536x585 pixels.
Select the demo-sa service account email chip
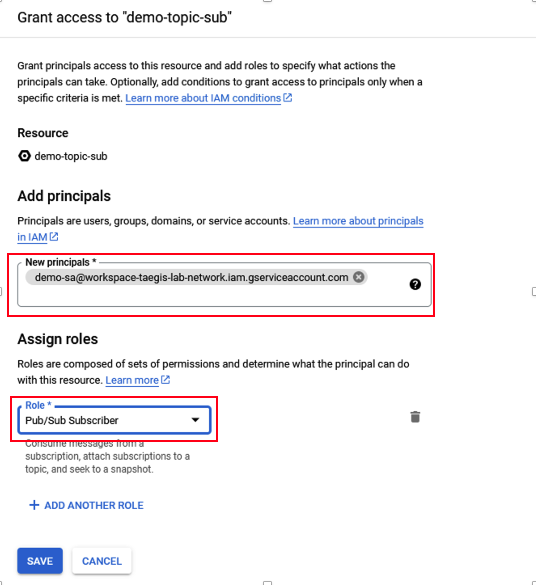[x=191, y=277]
